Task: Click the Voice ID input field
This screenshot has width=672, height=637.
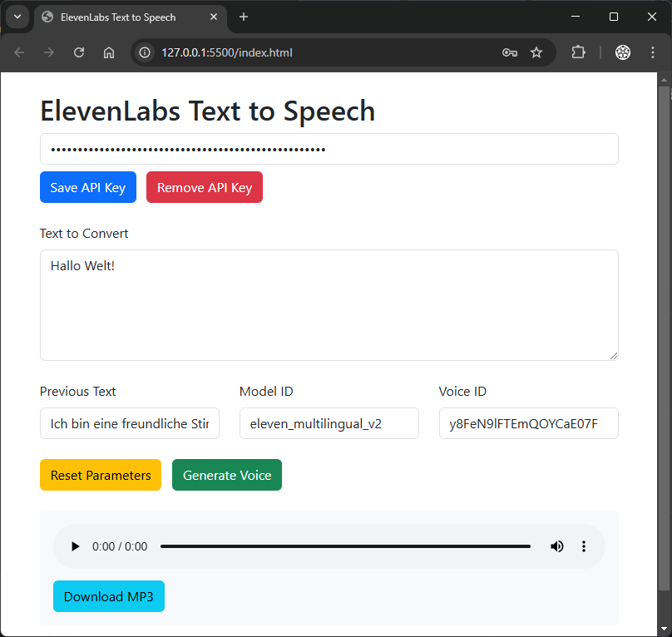Action: [529, 423]
